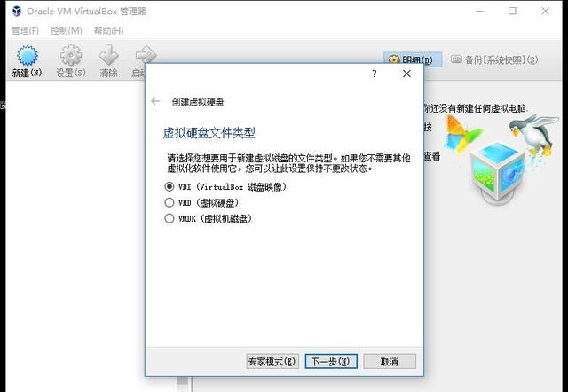568x392 pixels.
Task: Open the 控制(M) menu
Action: pos(66,31)
